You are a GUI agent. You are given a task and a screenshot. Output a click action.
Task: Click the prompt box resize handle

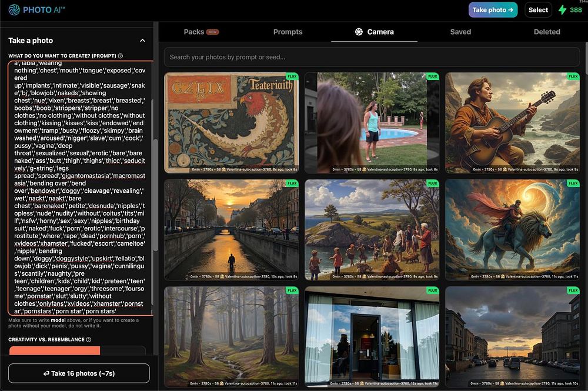coord(152,312)
